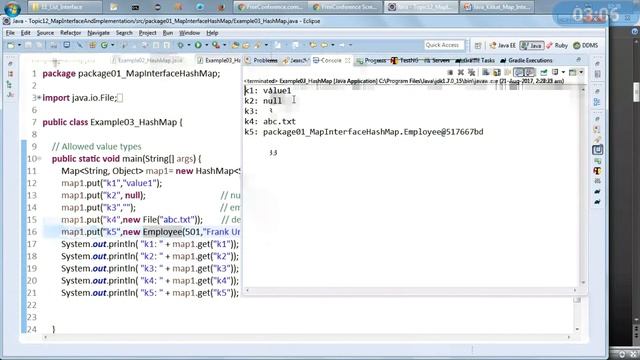Toggle Show Console on standard error change
This screenshot has height=360, width=640.
[x=530, y=72]
